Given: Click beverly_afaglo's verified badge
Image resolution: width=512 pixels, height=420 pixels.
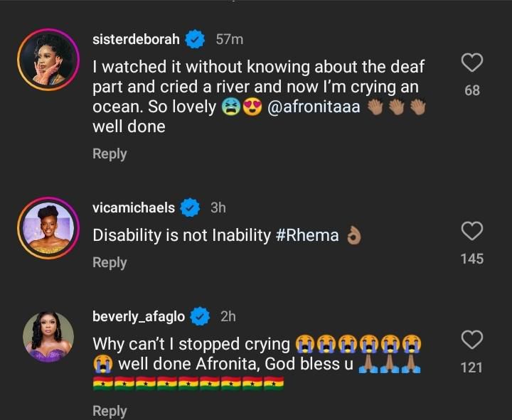Looking at the screenshot, I should coord(202,316).
